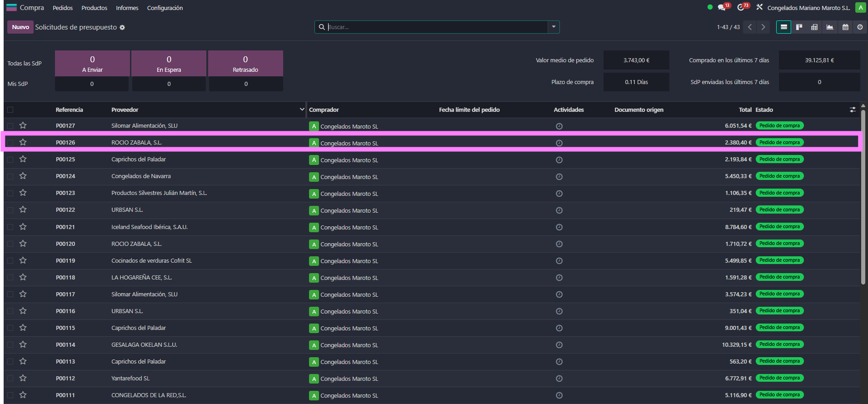The width and height of the screenshot is (868, 404).
Task: Open the calendar view
Action: point(845,27)
